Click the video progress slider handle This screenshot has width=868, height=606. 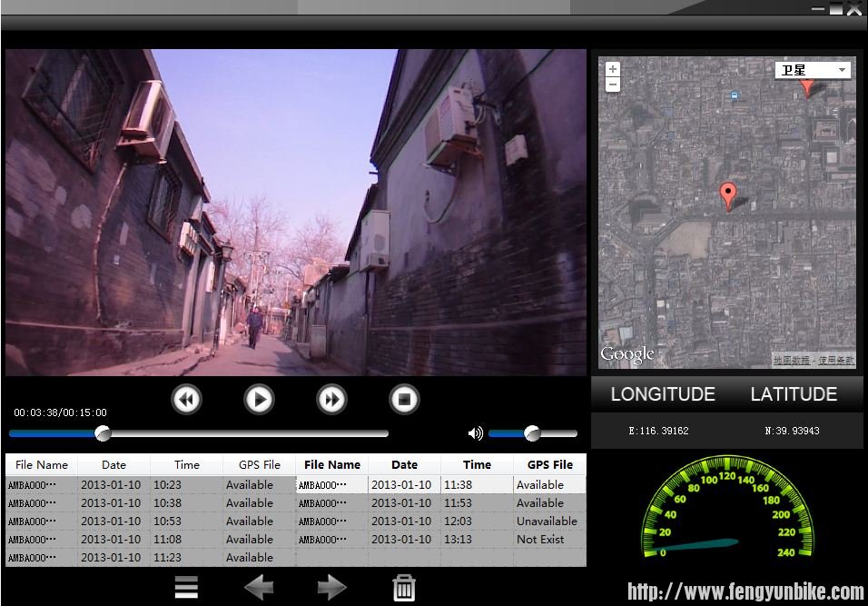103,433
